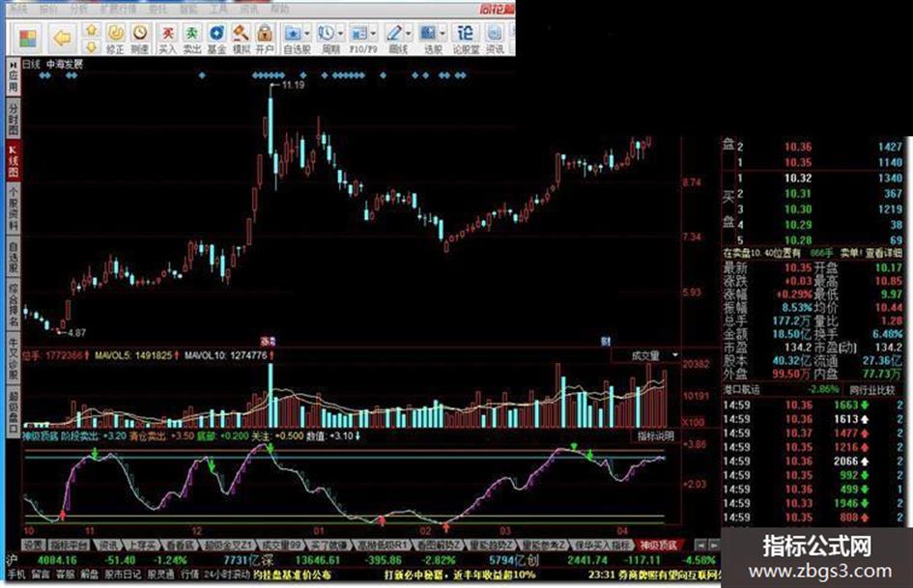Click the 同行业比较 button
913x588 pixels.
point(871,390)
